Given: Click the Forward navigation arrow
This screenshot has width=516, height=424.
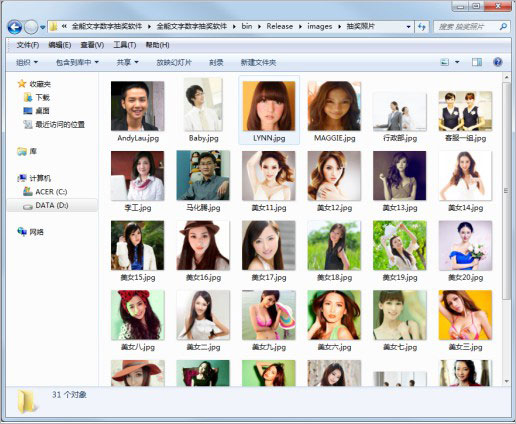Looking at the screenshot, I should pyautogui.click(x=31, y=27).
